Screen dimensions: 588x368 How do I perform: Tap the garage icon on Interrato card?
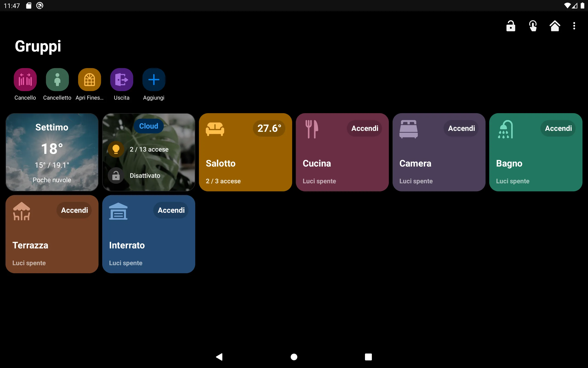(118, 211)
